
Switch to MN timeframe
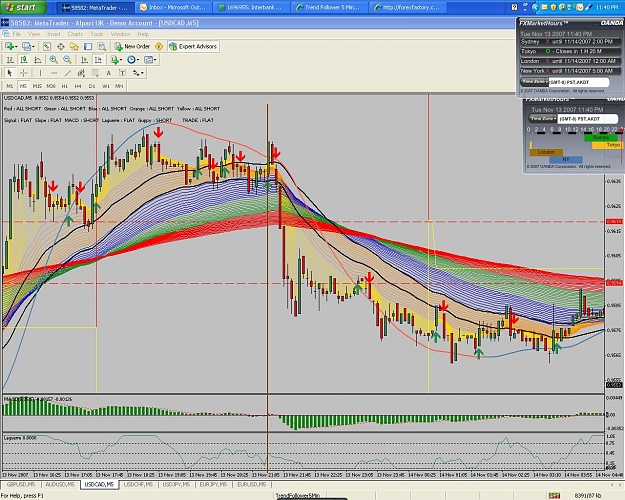[119, 86]
